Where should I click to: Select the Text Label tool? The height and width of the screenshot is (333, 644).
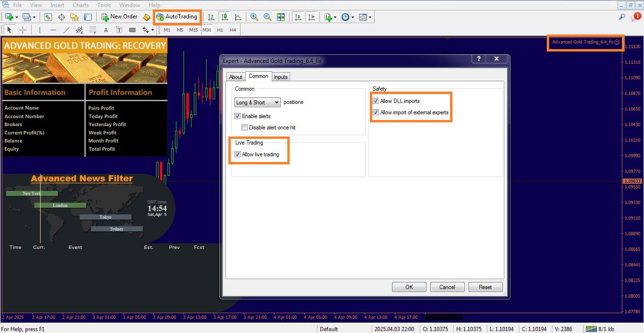[119, 30]
